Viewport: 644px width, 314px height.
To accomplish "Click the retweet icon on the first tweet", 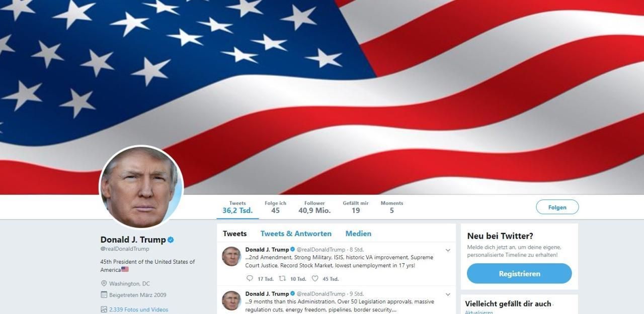I will 282,279.
